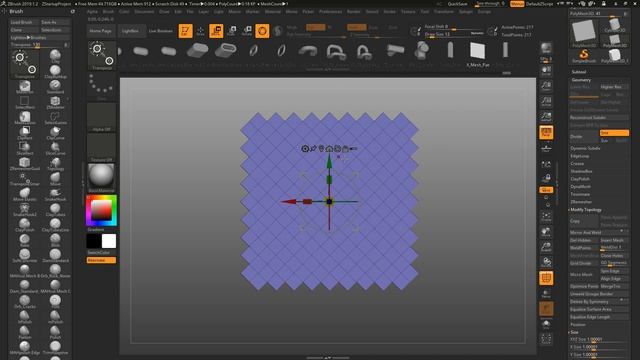The width and height of the screenshot is (640, 360).
Task: Activate the Edit mode button
Action: tap(185, 31)
